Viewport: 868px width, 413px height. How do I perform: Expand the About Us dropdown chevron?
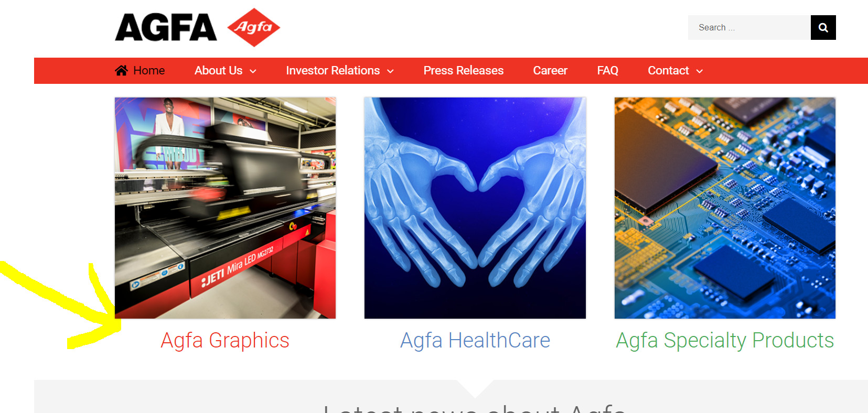(253, 71)
